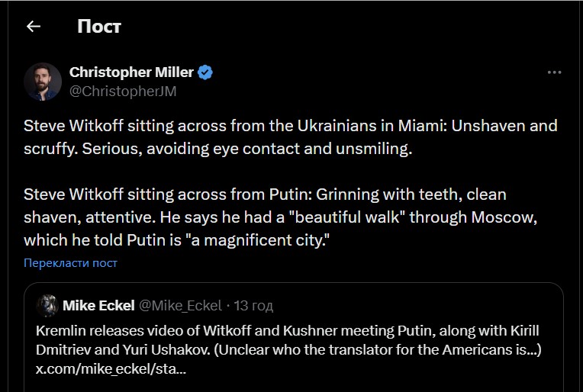Click the "Пост" page heading
The image size is (583, 392).
99,27
